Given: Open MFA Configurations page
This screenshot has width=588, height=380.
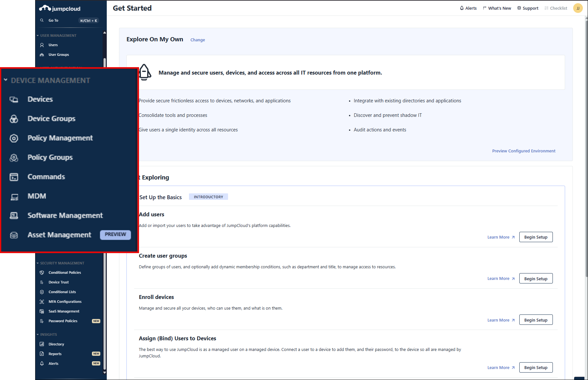Looking at the screenshot, I should click(65, 302).
